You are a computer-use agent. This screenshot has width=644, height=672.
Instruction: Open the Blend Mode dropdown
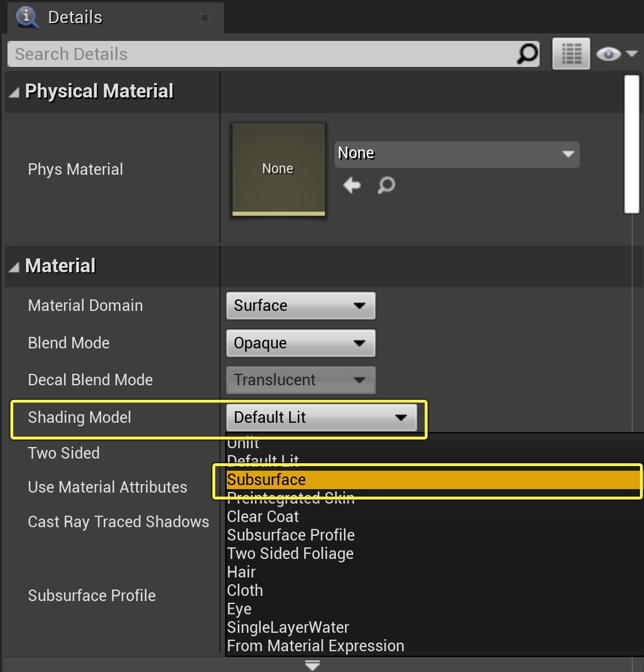click(x=300, y=343)
